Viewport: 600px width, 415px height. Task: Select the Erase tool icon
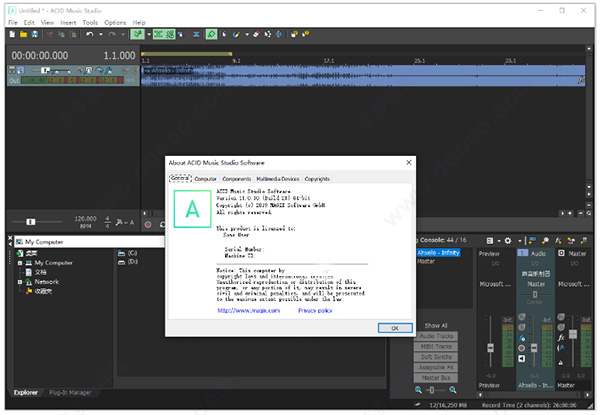pyautogui.click(x=256, y=34)
